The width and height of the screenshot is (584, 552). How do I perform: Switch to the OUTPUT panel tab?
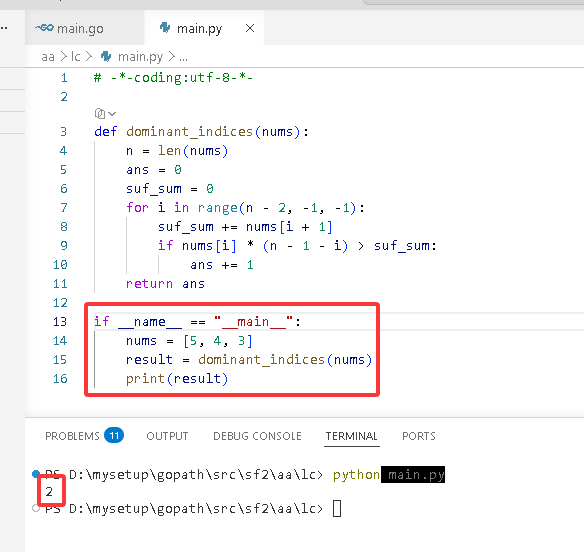[167, 436]
